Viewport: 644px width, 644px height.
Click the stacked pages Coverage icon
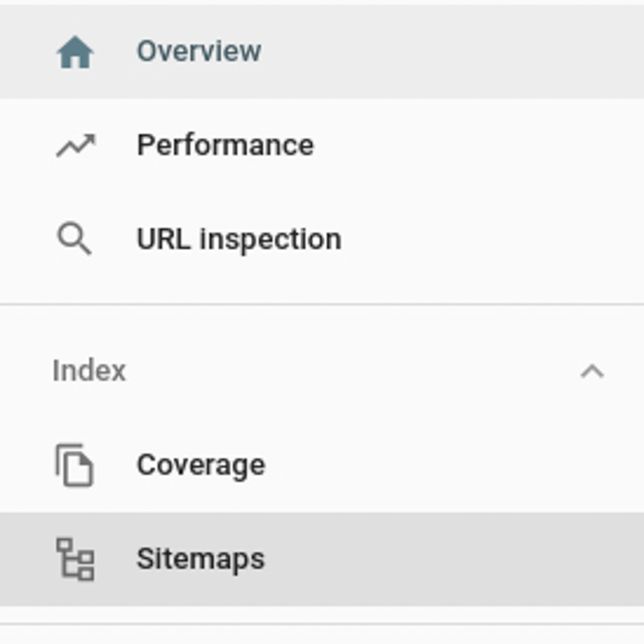tap(74, 465)
